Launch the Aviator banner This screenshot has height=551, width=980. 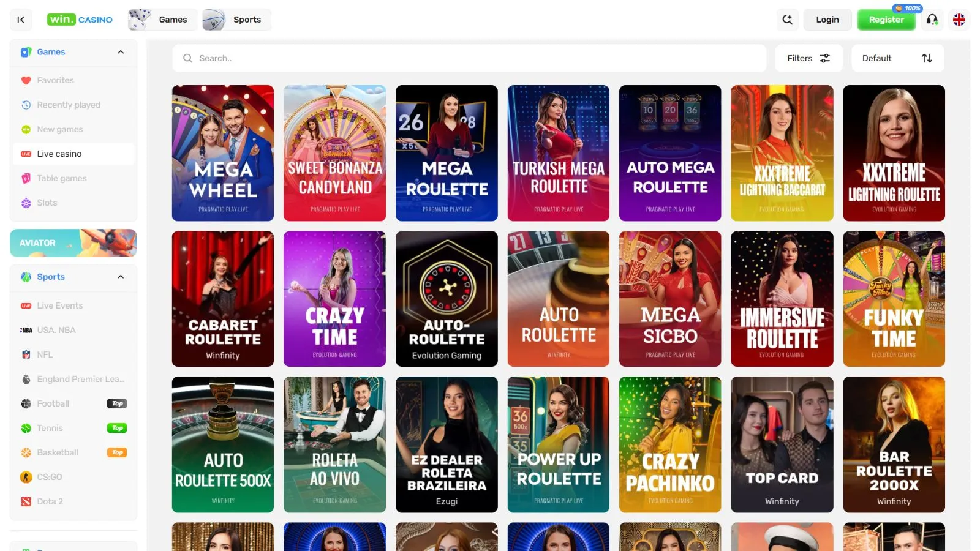73,243
